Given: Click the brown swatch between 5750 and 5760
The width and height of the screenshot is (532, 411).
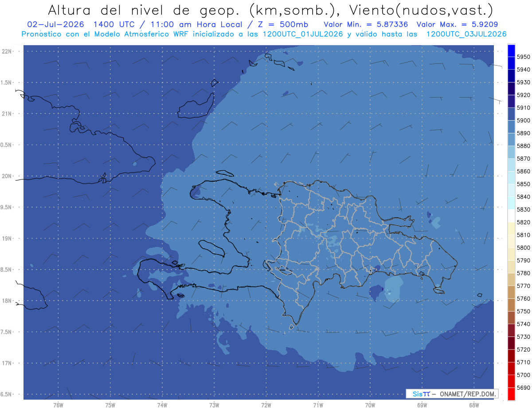Looking at the screenshot, I should coord(511,305).
